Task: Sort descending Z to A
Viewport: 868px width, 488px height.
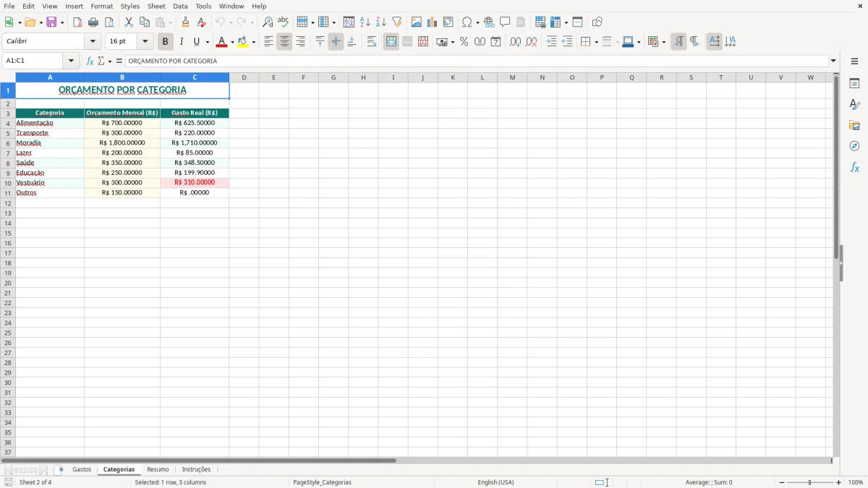Action: pyautogui.click(x=381, y=22)
